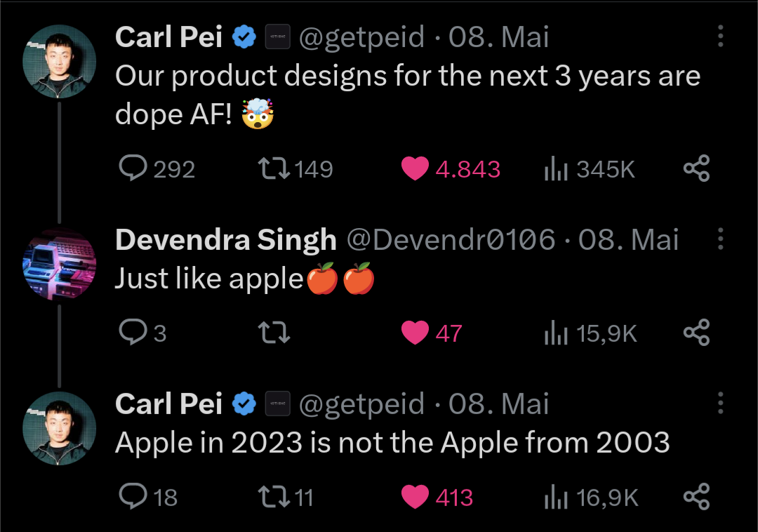Unlike Devendra Singh's tweet with 47 likes
758x532 pixels.
pyautogui.click(x=415, y=333)
